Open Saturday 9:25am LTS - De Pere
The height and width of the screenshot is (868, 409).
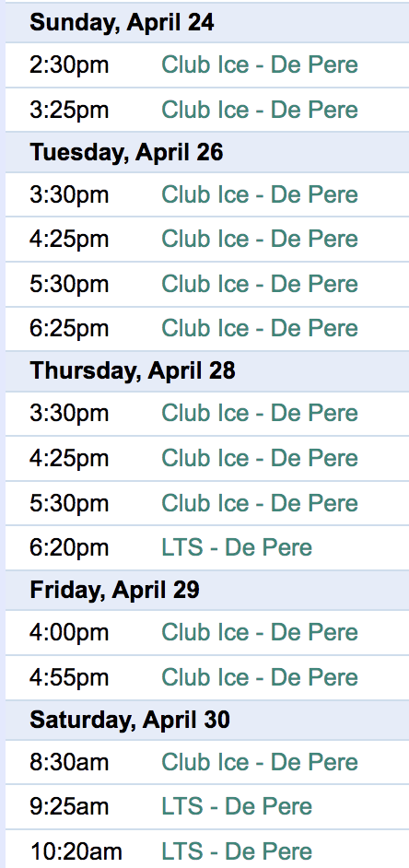pos(237,806)
